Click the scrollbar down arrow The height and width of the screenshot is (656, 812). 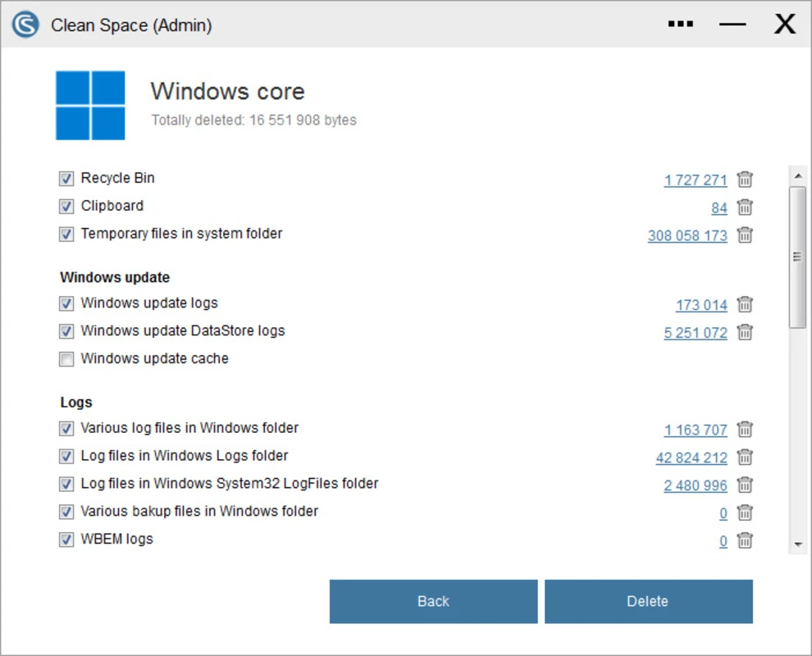[797, 544]
